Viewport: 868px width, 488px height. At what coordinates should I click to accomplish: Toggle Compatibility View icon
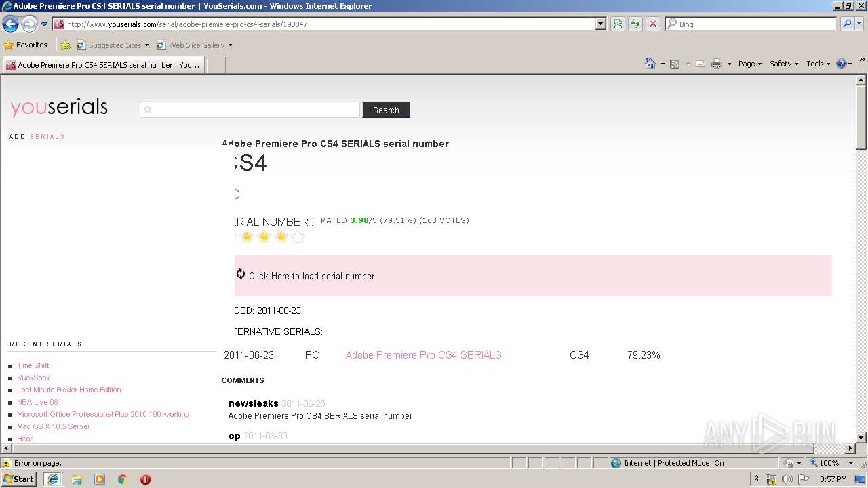click(x=618, y=24)
